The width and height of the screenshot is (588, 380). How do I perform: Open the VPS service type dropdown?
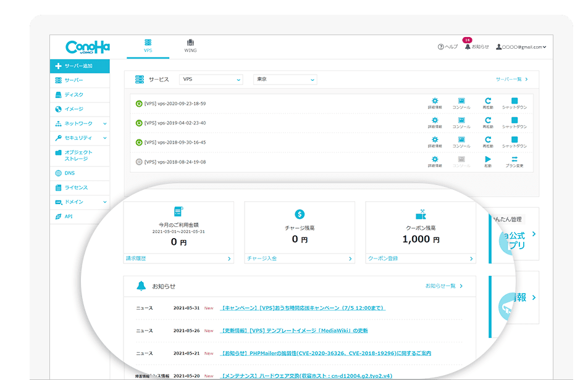(211, 80)
